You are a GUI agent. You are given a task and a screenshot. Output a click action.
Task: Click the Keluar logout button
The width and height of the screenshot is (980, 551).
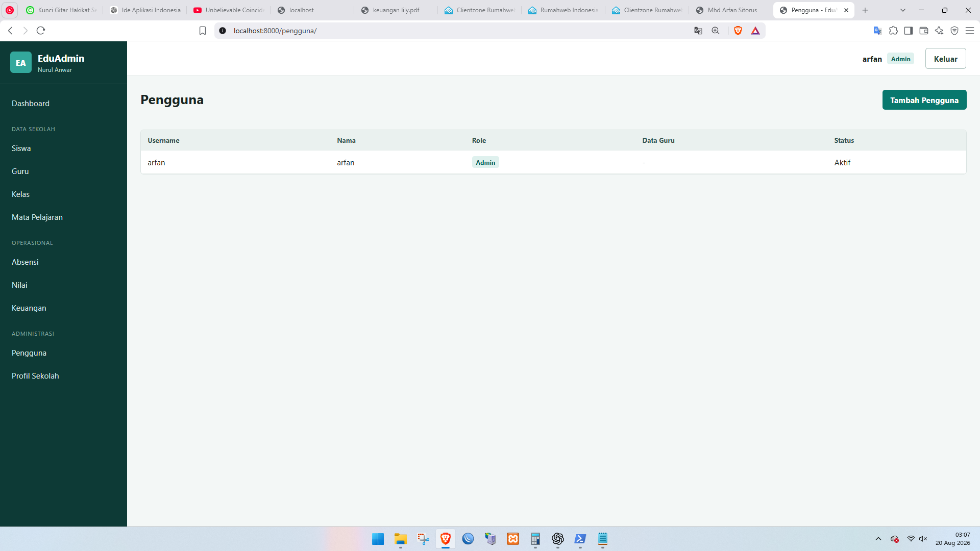coord(946,59)
